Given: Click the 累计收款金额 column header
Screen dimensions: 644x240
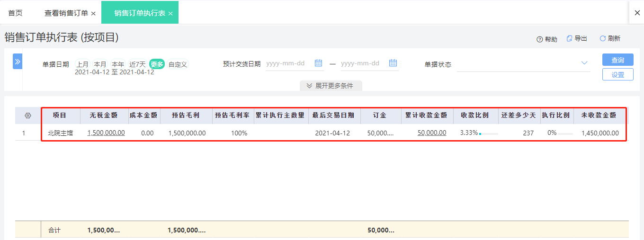Looking at the screenshot, I should pyautogui.click(x=426, y=116).
